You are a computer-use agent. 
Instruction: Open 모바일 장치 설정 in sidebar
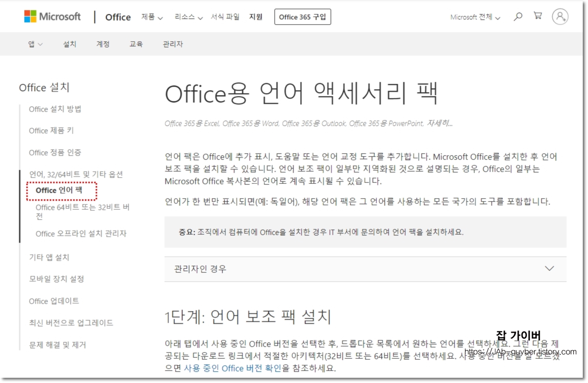57,279
